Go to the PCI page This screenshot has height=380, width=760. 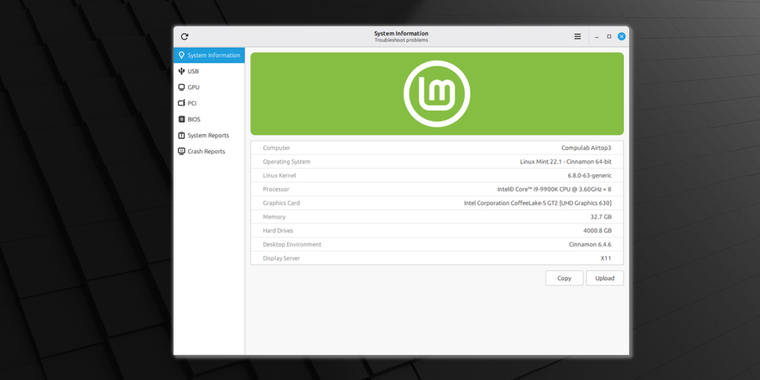[209, 103]
